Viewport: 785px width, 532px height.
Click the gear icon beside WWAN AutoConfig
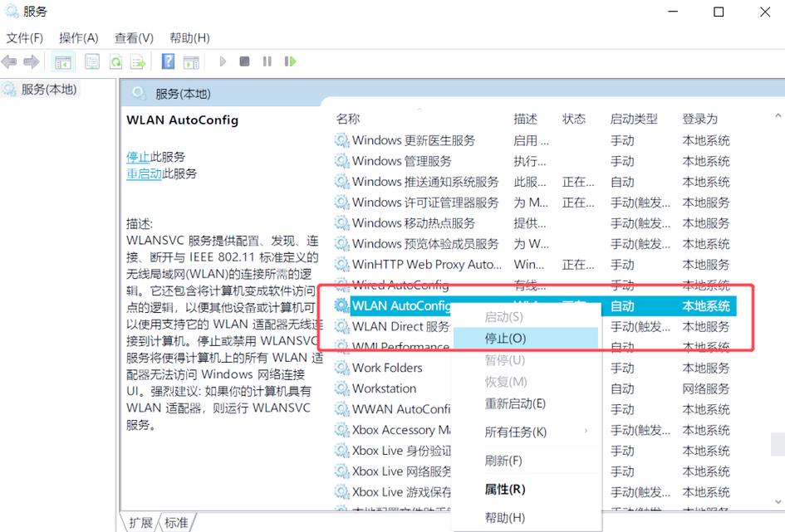coord(342,409)
